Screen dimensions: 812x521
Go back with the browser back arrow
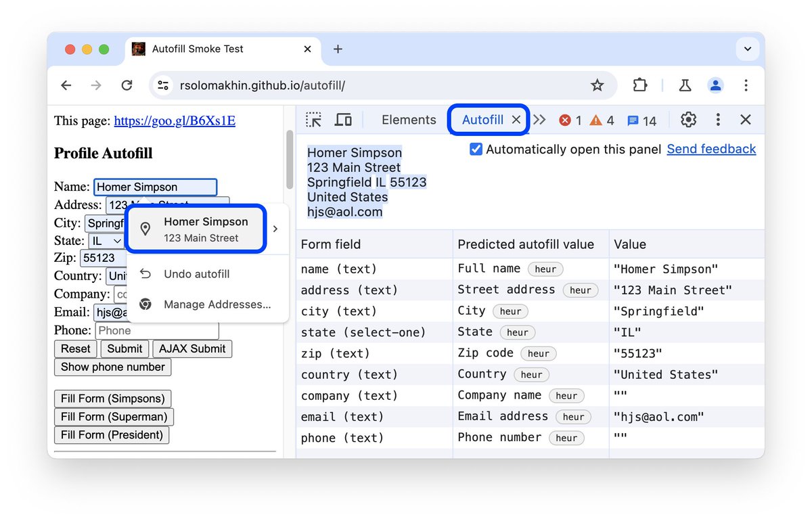66,85
